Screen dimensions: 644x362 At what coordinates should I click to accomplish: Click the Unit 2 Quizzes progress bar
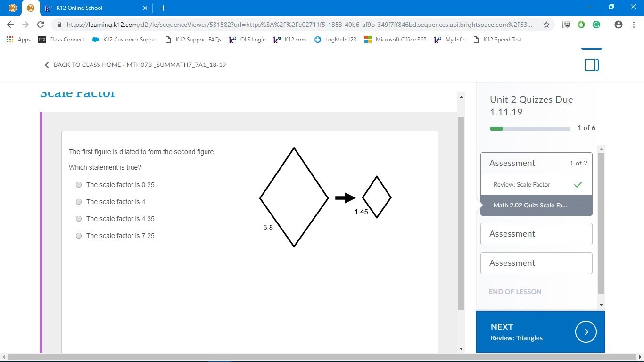pyautogui.click(x=530, y=128)
